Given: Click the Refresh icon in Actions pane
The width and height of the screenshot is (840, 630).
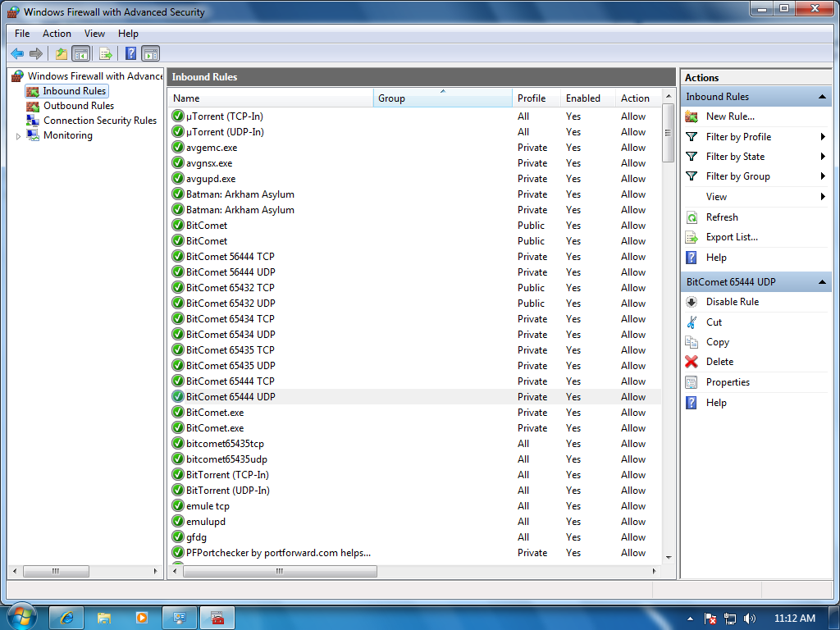Looking at the screenshot, I should pos(692,217).
